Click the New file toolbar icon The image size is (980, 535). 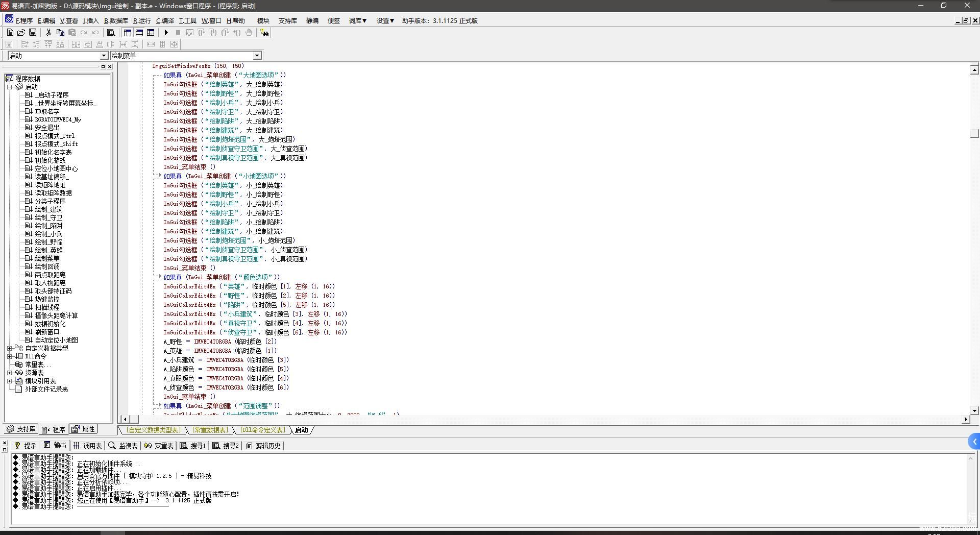pyautogui.click(x=10, y=32)
